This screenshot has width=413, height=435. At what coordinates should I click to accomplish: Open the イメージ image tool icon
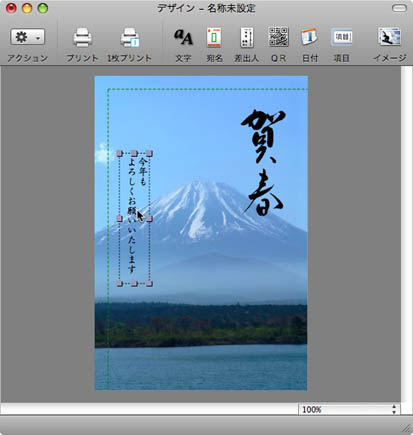(x=389, y=37)
